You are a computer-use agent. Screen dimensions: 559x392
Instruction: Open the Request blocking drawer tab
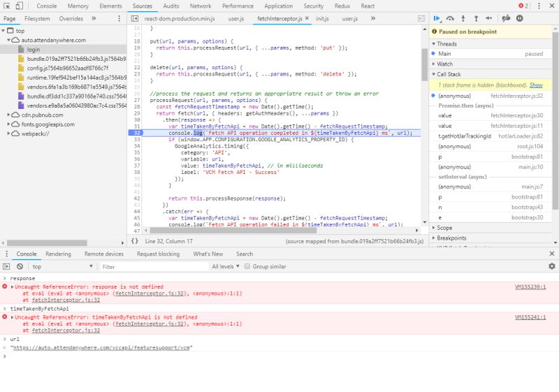click(159, 254)
